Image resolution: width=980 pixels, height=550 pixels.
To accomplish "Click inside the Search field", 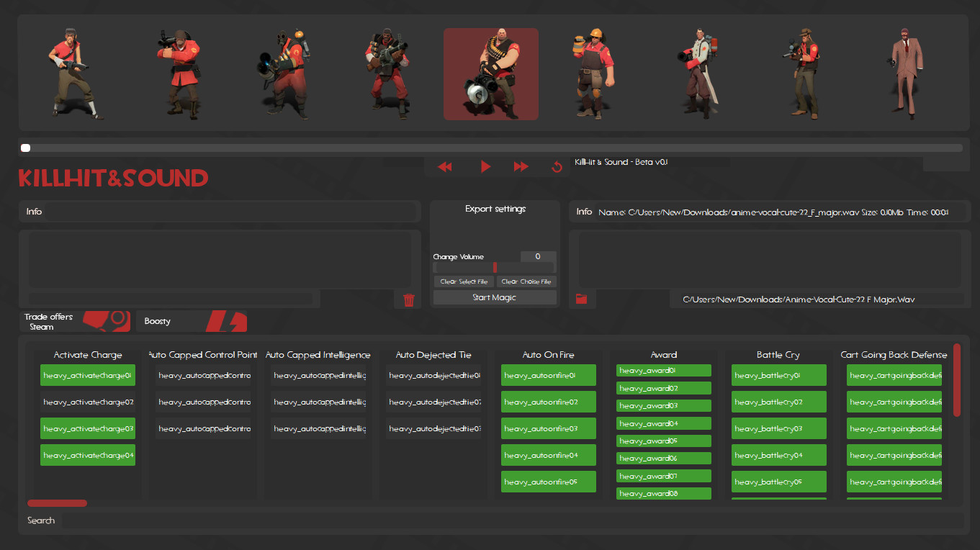I will tap(216, 520).
